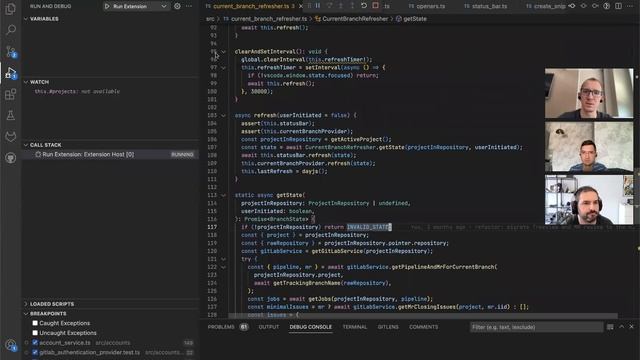Click the editor horizontal scrollbar
This screenshot has width=640, height=360.
[423, 316]
